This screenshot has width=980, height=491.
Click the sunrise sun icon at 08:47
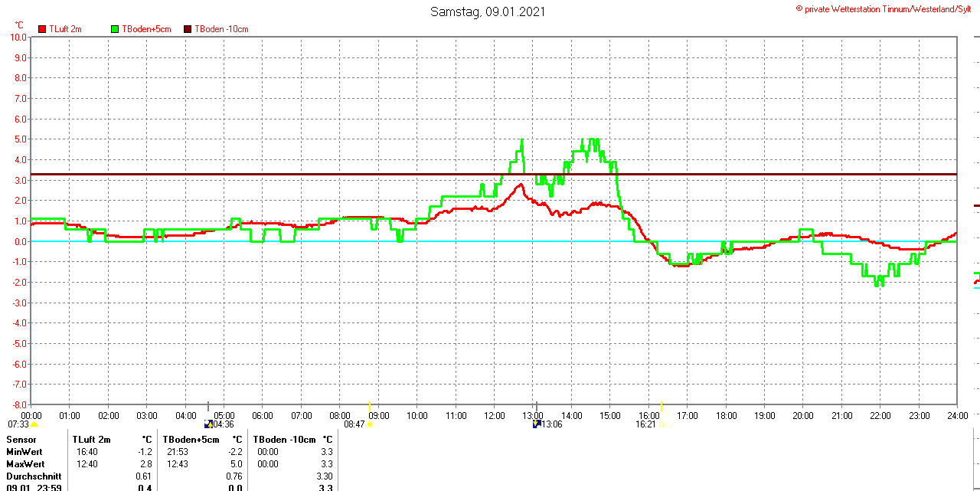click(x=370, y=424)
